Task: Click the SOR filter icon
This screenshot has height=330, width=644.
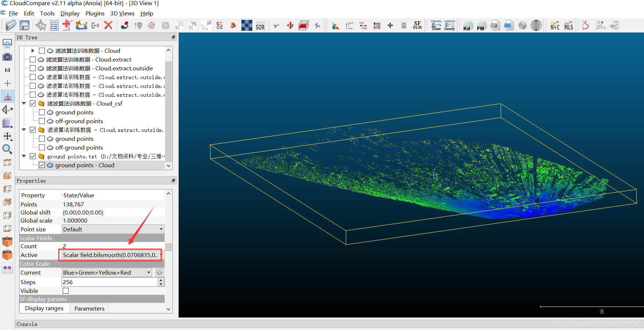Action: click(260, 25)
